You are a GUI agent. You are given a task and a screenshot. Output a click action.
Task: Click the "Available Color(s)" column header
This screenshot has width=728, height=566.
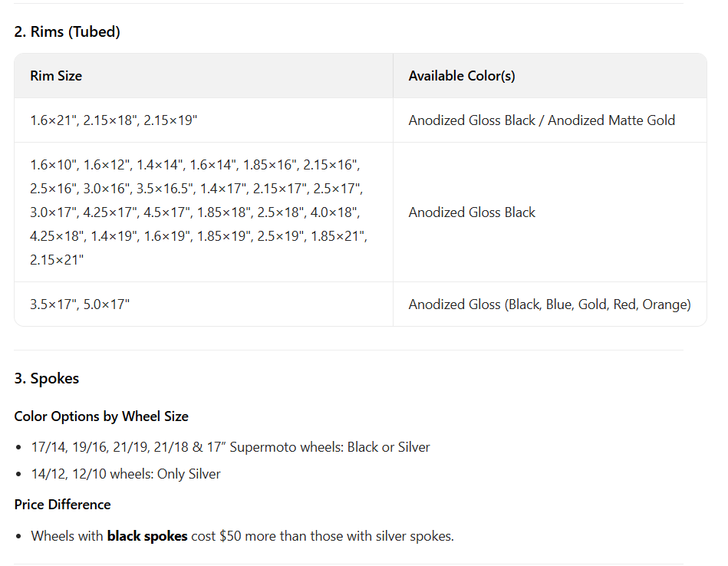462,76
